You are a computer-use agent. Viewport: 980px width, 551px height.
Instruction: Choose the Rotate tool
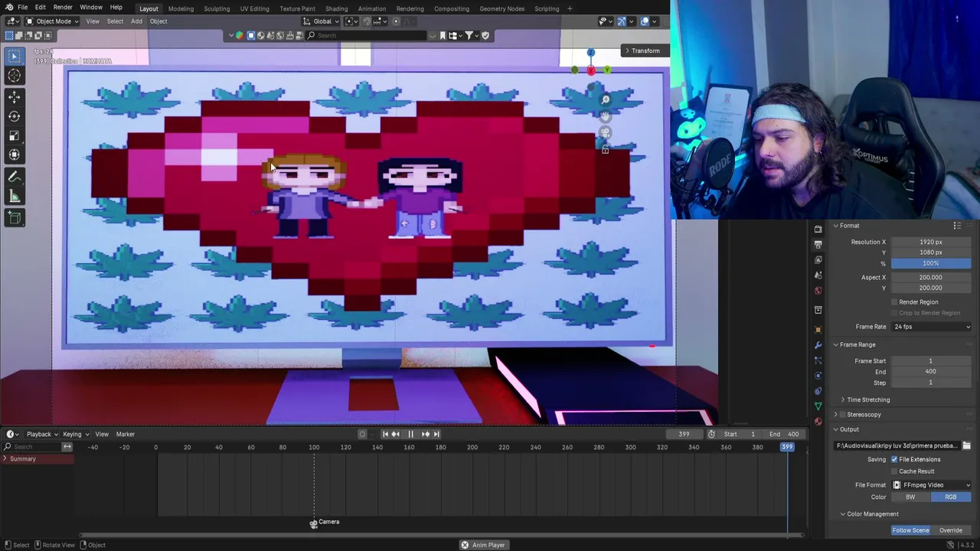point(14,116)
